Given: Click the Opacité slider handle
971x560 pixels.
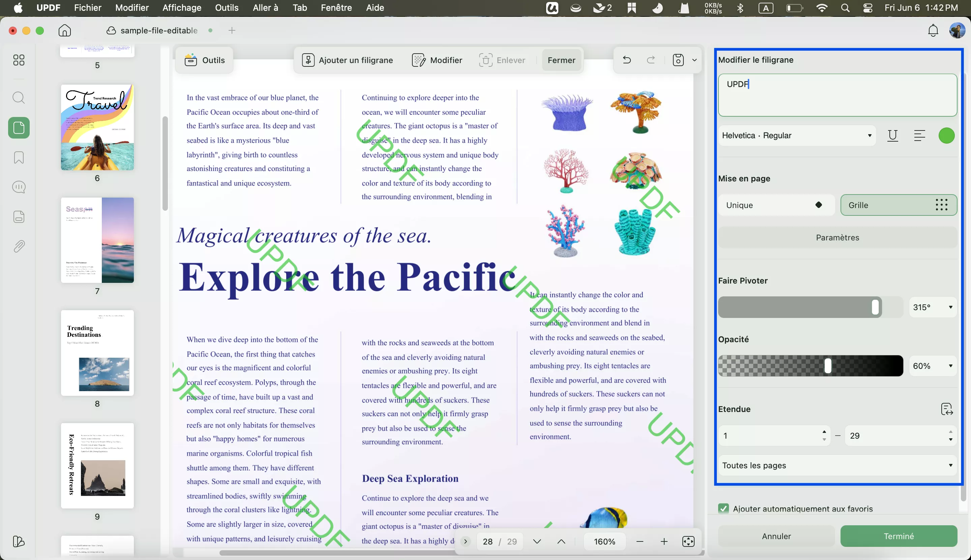Looking at the screenshot, I should click(828, 366).
